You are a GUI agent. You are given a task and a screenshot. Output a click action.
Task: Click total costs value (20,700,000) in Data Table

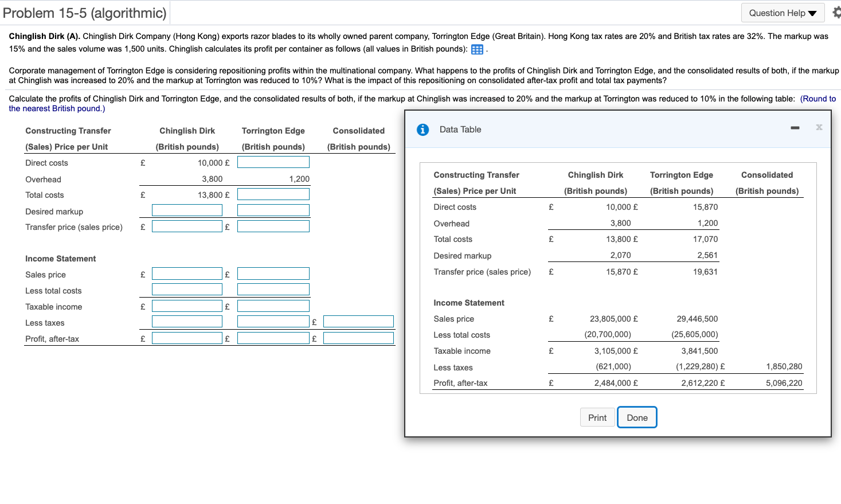pyautogui.click(x=608, y=334)
